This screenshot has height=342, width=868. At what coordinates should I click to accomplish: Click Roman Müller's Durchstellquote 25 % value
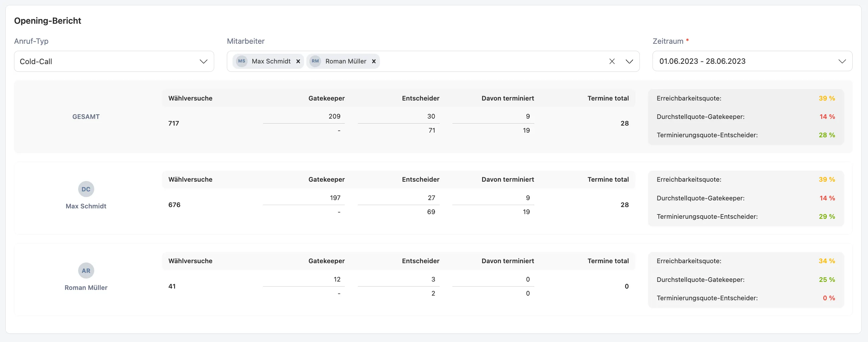[827, 280]
